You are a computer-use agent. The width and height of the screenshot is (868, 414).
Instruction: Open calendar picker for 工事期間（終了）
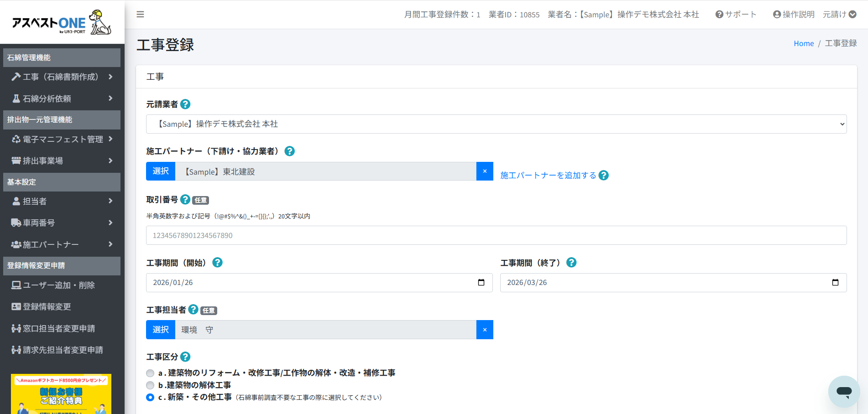coord(835,283)
